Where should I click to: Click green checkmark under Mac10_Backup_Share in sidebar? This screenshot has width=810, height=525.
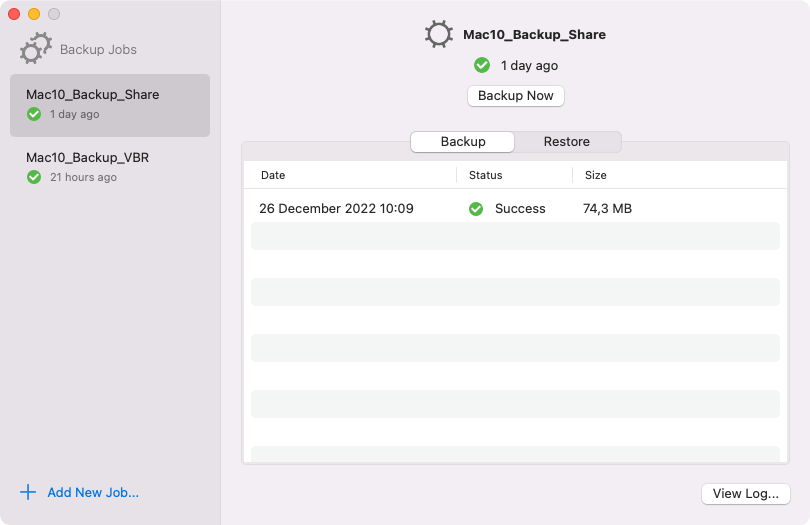coord(34,114)
